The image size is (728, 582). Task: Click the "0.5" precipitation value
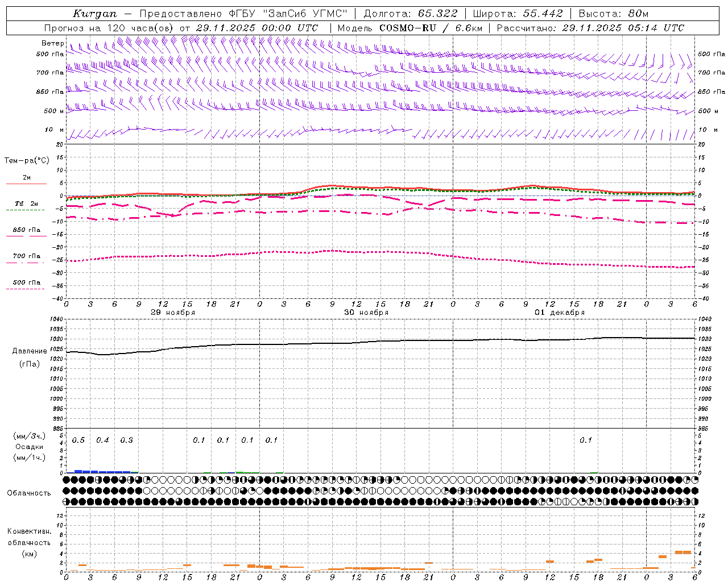[78, 440]
